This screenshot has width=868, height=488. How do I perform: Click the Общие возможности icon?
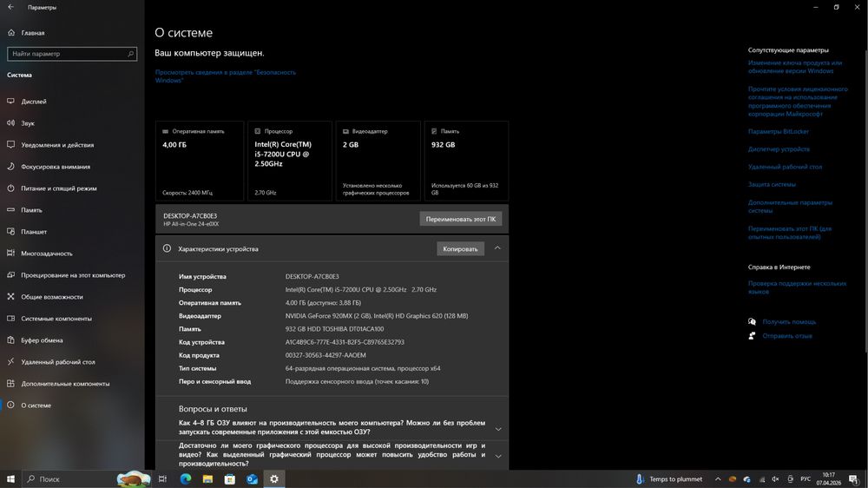pos(10,296)
